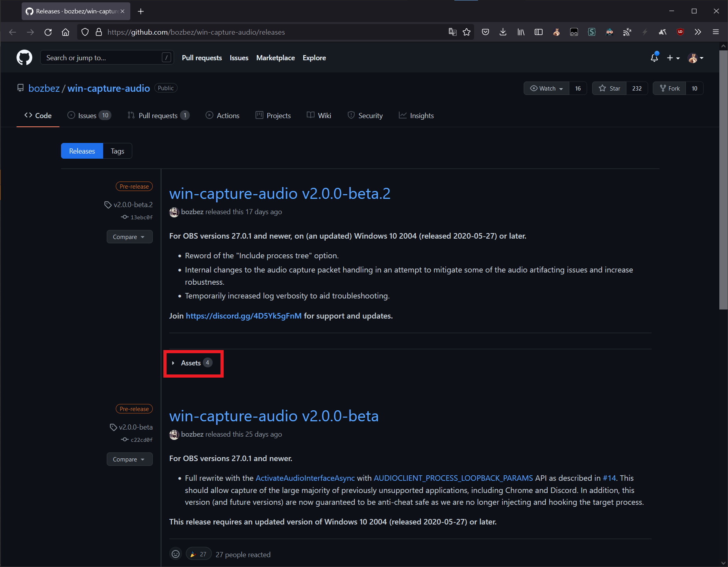The width and height of the screenshot is (728, 567).
Task: Open the notifications bell
Action: tap(654, 57)
